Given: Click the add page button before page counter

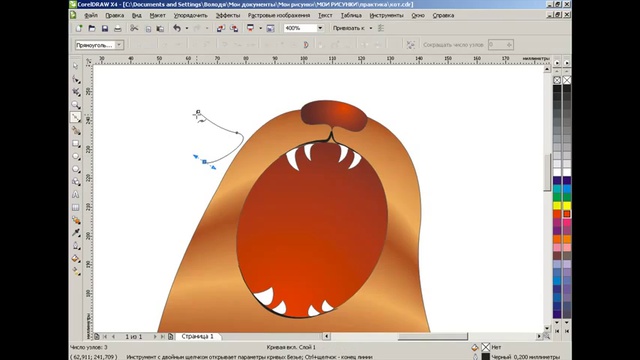Looking at the screenshot, I should click(x=97, y=337).
